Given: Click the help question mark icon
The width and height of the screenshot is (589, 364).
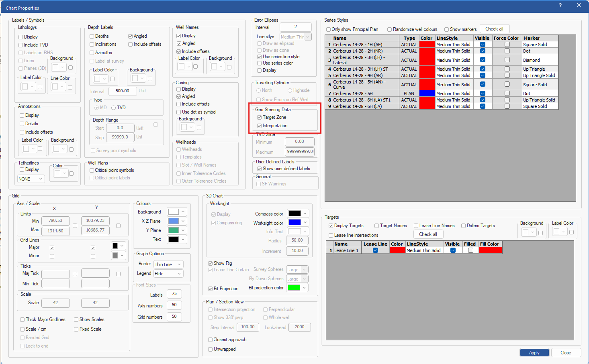Looking at the screenshot, I should (560, 5).
